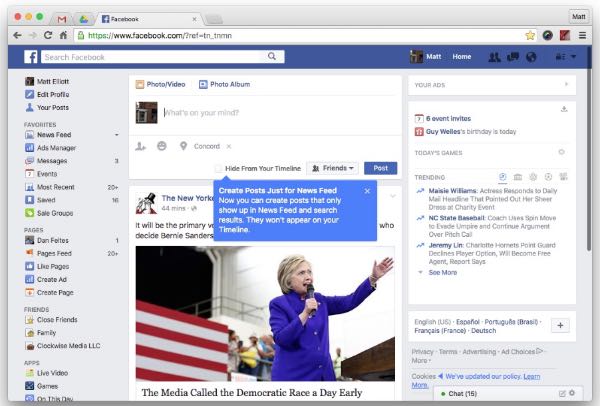The height and width of the screenshot is (406, 600).
Task: Close the Facebook browser tab
Action: 194,19
